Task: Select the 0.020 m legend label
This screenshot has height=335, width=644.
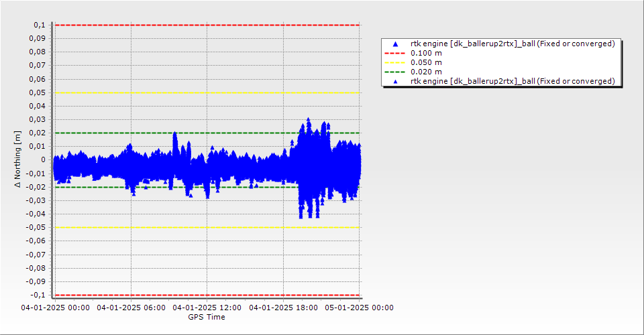Action: coord(426,72)
